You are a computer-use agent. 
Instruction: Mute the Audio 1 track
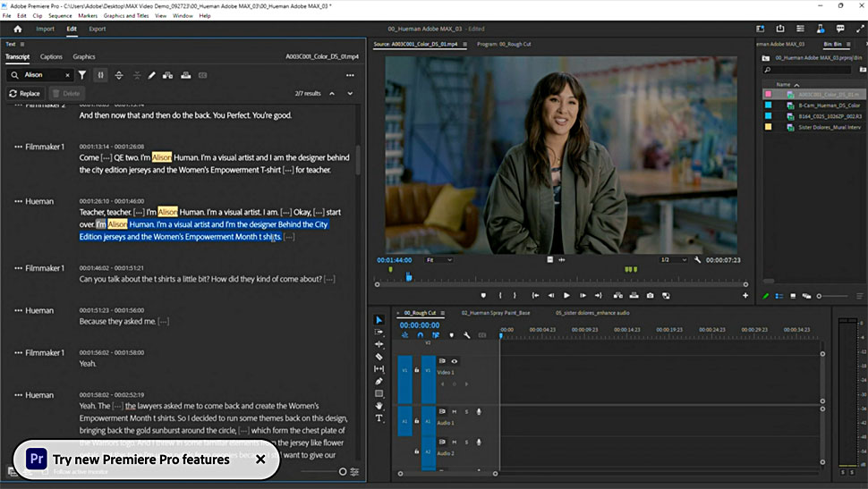[x=454, y=411]
